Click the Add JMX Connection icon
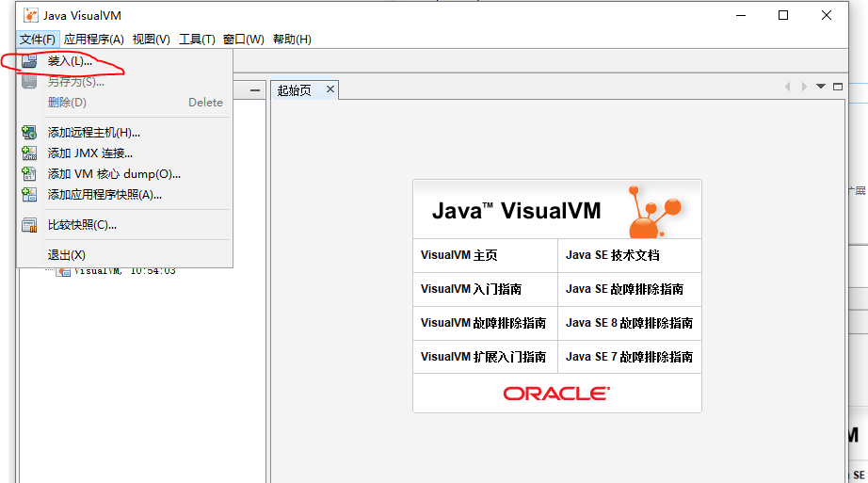This screenshot has width=868, height=483. tap(29, 153)
